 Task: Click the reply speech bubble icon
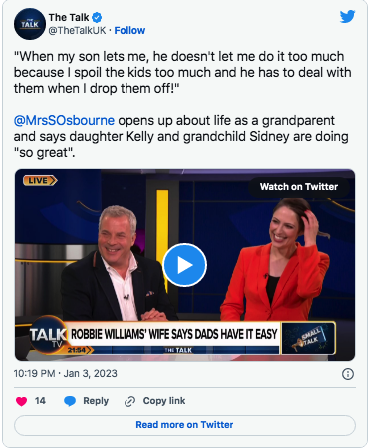(x=70, y=401)
